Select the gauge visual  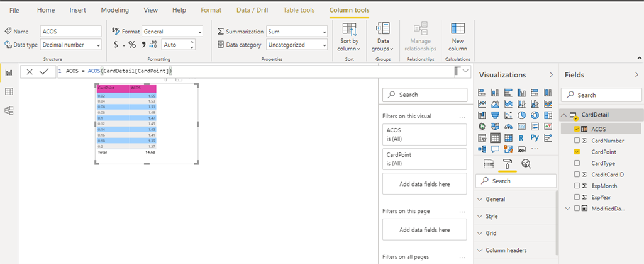tap(508, 127)
